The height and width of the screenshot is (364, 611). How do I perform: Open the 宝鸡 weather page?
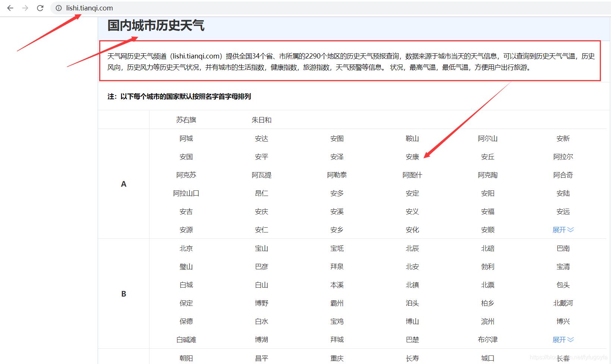(337, 321)
